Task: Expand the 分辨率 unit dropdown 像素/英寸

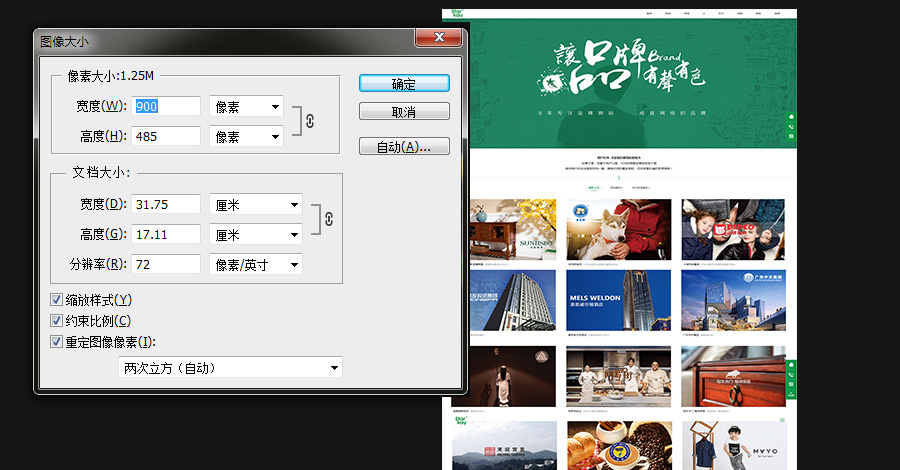Action: pos(255,264)
